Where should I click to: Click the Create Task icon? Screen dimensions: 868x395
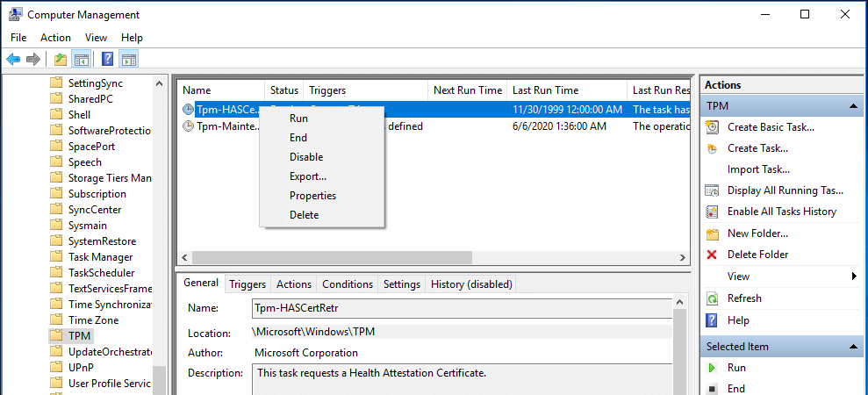click(712, 148)
